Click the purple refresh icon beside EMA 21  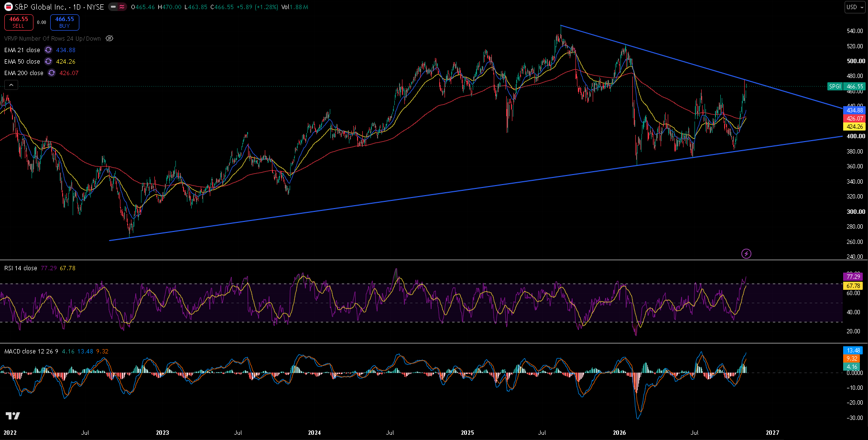(x=48, y=50)
